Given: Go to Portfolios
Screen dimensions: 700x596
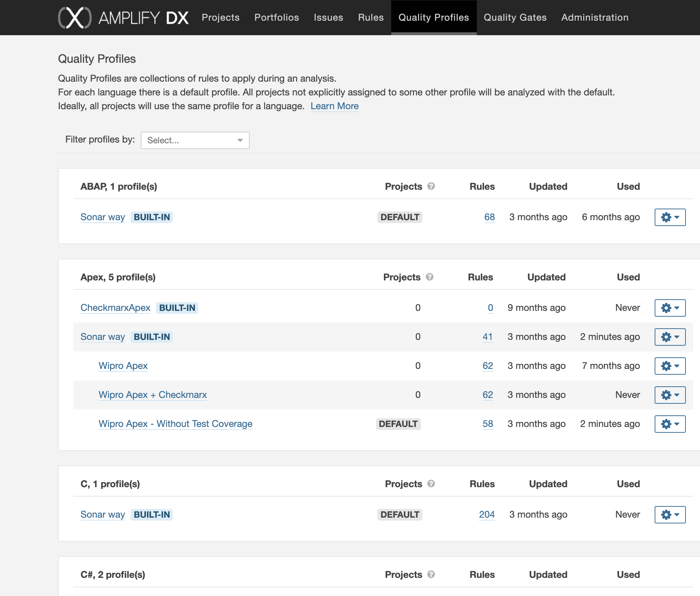Looking at the screenshot, I should (277, 17).
